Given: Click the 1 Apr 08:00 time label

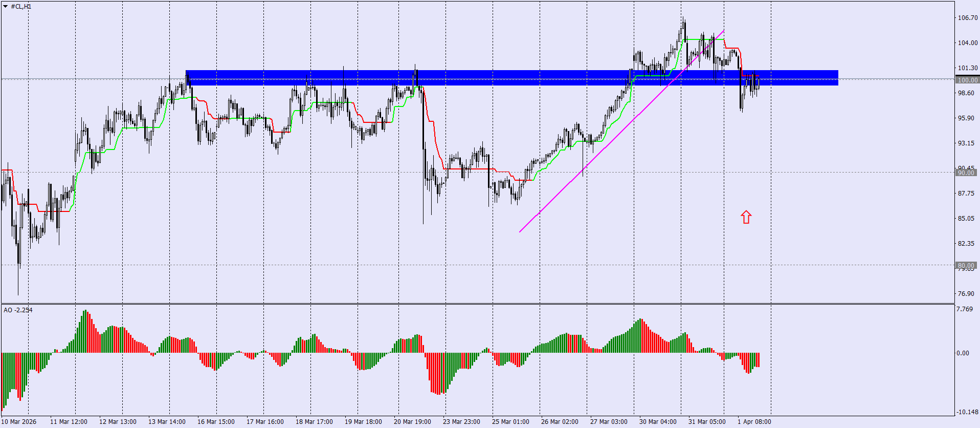Looking at the screenshot, I should (754, 422).
